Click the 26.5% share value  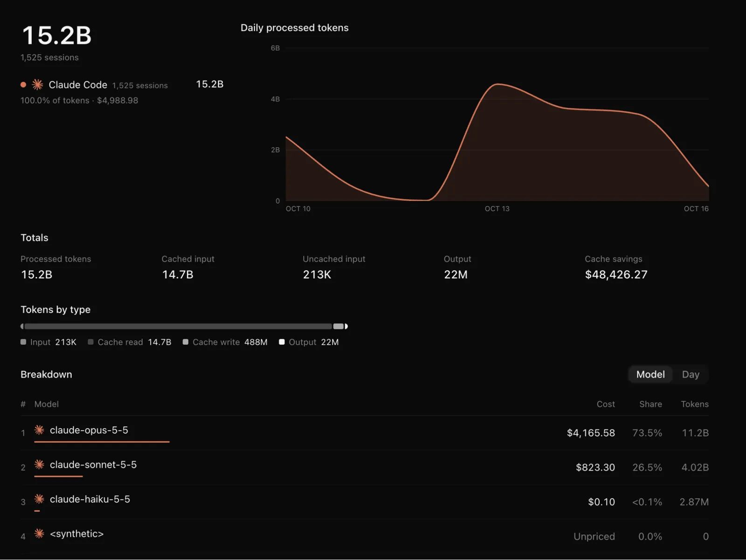(647, 467)
